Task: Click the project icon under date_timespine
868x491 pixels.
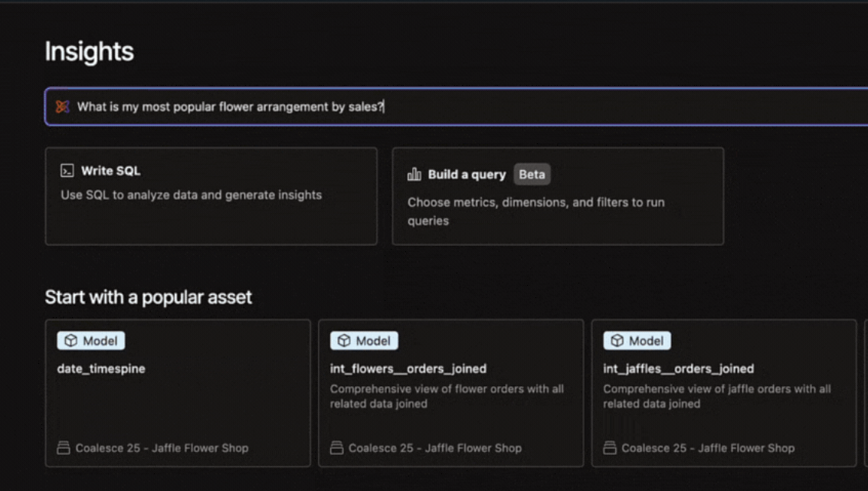Action: click(64, 447)
